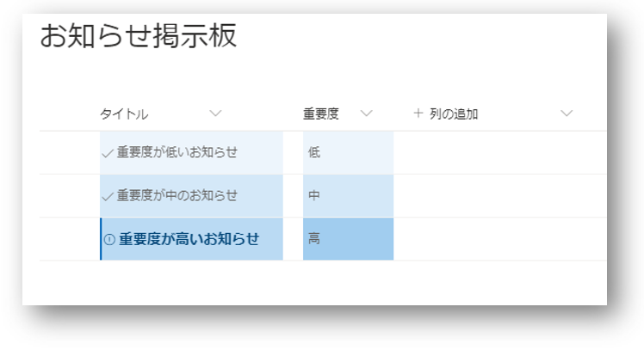This screenshot has height=350, width=644.
Task: Select the dark blue 高 importance cell
Action: pos(348,239)
